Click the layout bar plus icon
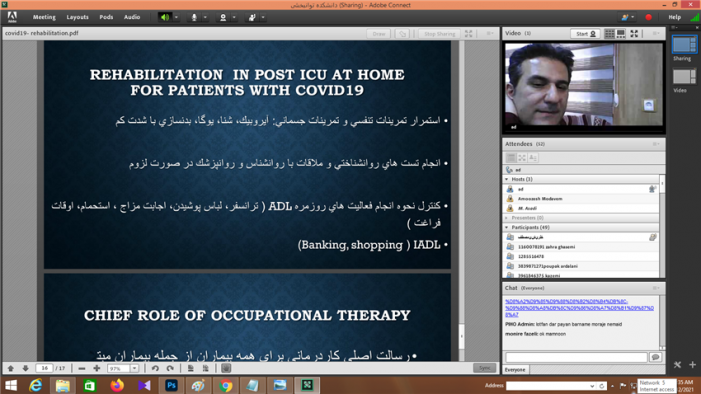701x394 pixels. tap(693, 365)
